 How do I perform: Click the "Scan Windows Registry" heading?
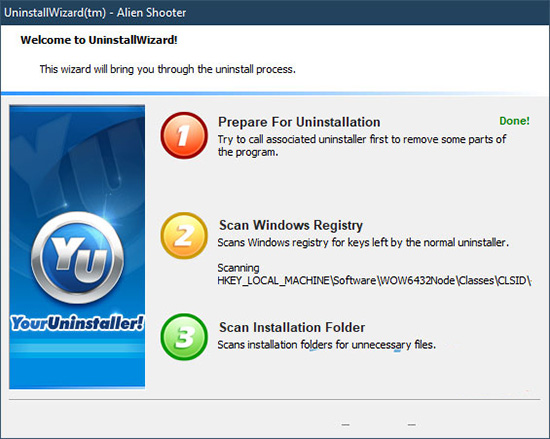click(291, 225)
